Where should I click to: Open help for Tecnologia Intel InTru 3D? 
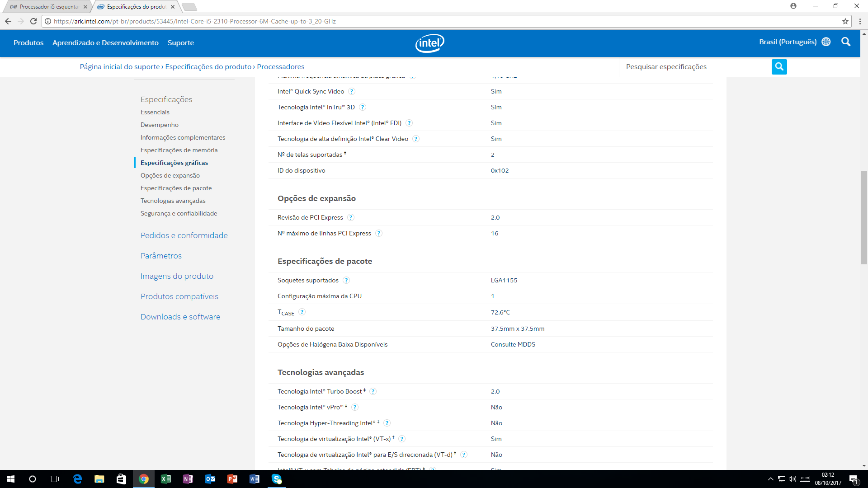363,108
